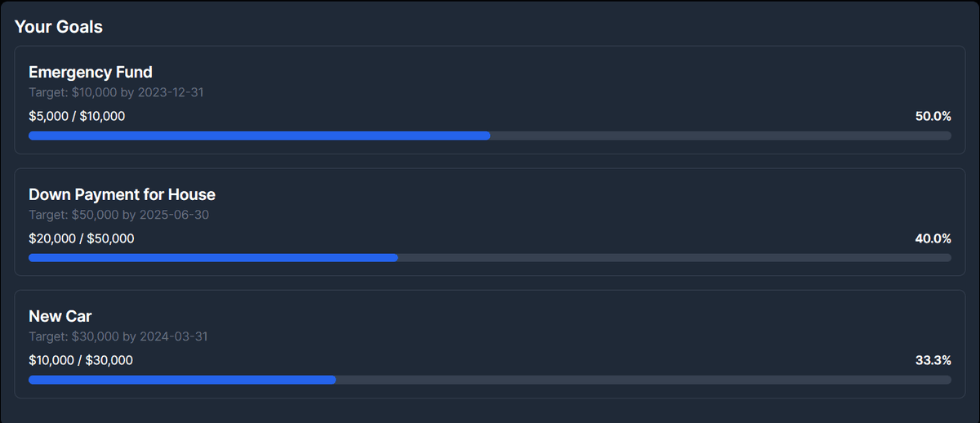Click the 50.0% percentage label
Viewport: 980px width, 423px height.
pyautogui.click(x=933, y=117)
